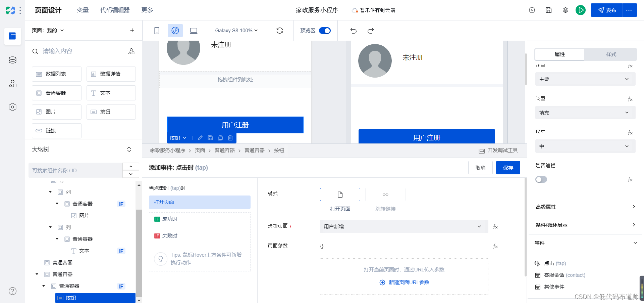The height and width of the screenshot is (303, 644).
Task: Open the type dropdown showing 填充
Action: pyautogui.click(x=585, y=113)
